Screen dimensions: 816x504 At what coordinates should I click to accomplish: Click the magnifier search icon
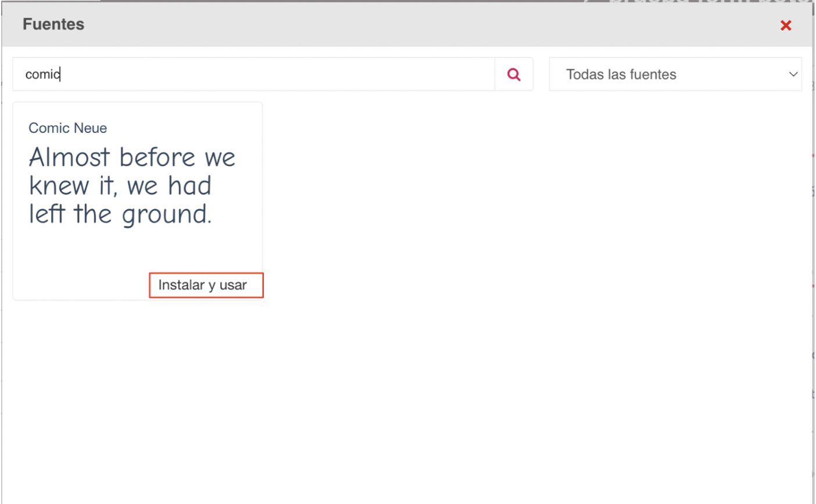click(514, 74)
